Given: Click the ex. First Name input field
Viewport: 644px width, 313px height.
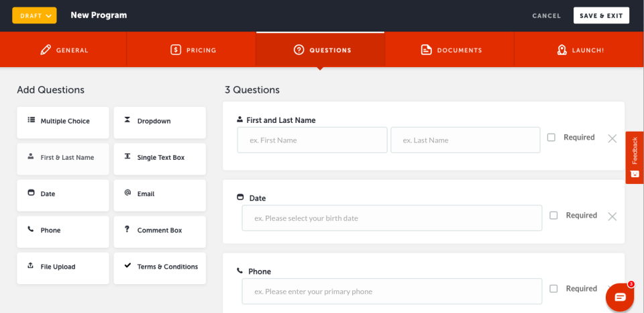Looking at the screenshot, I should click(x=312, y=140).
